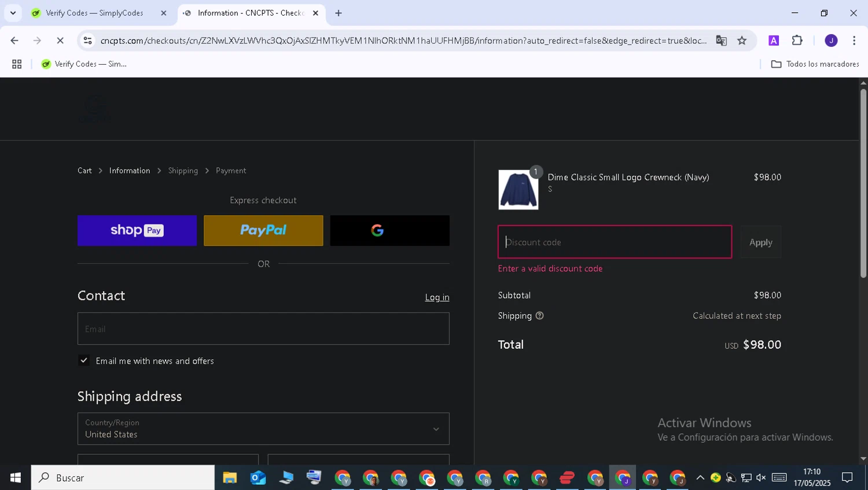
Task: Uncheck Email me with news and offers
Action: [x=84, y=360]
